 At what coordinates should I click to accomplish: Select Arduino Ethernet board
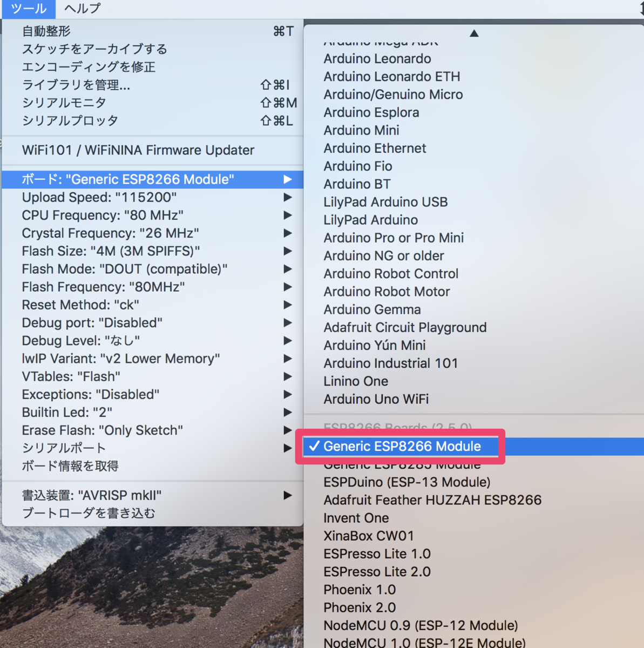pos(474,148)
